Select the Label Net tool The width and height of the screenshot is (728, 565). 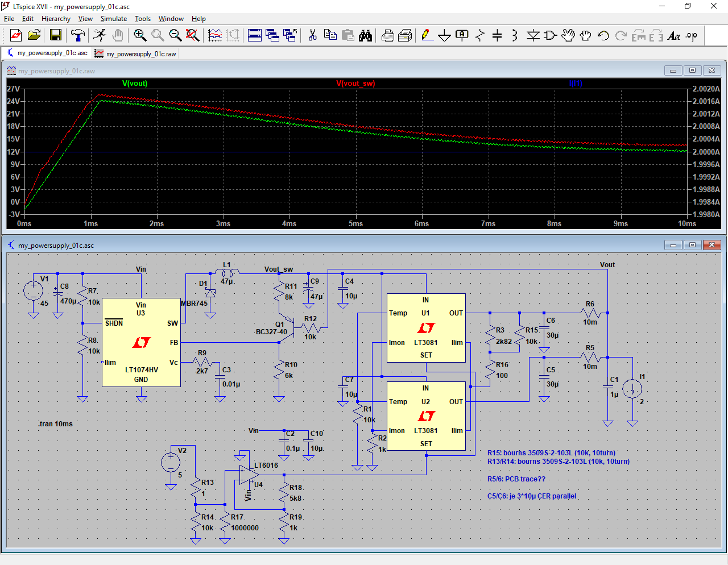tap(462, 35)
